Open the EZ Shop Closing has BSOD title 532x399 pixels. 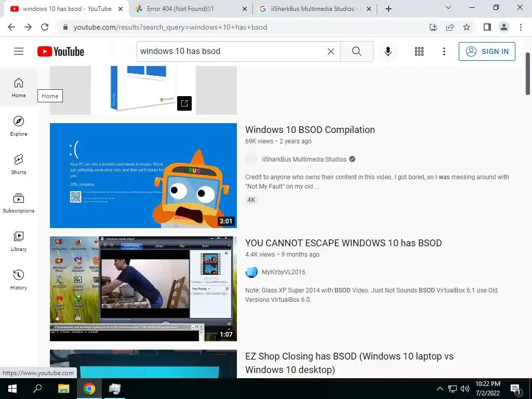[x=349, y=363]
